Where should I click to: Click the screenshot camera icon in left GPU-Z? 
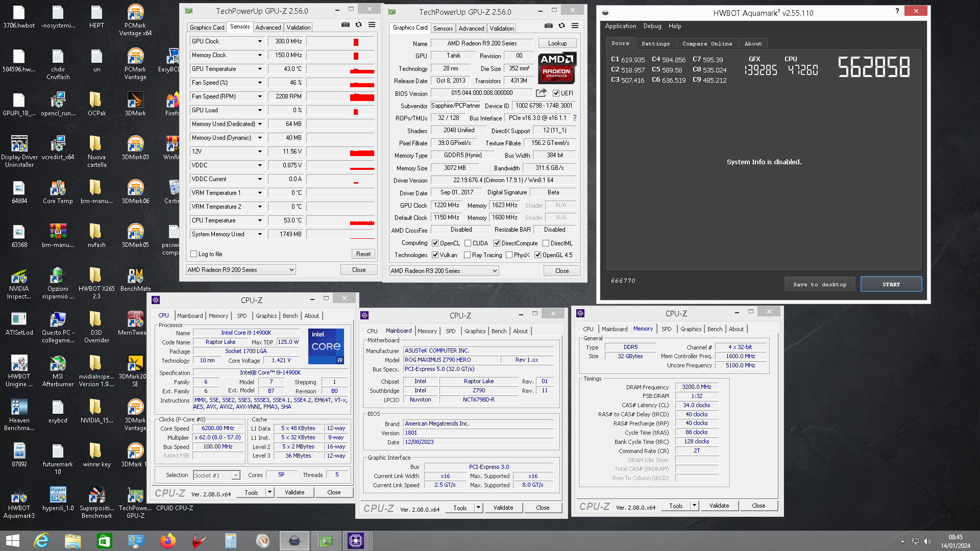click(346, 25)
